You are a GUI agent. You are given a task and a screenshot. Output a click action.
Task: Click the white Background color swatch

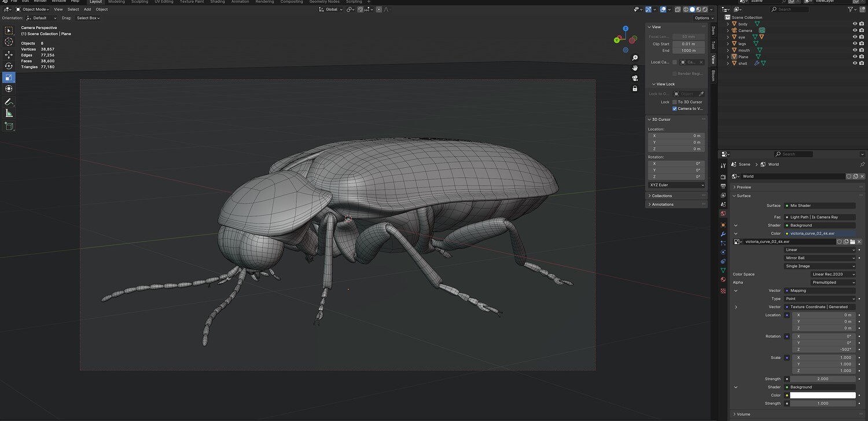point(822,396)
